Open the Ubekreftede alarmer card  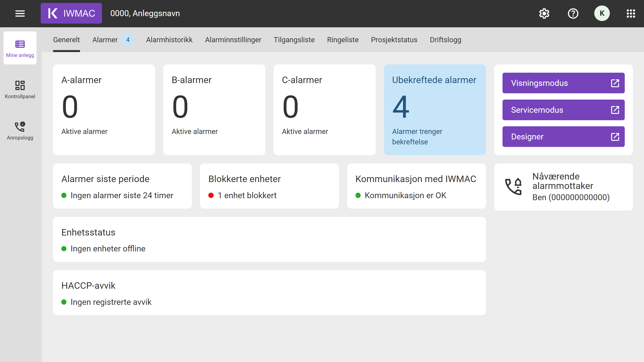click(x=435, y=110)
